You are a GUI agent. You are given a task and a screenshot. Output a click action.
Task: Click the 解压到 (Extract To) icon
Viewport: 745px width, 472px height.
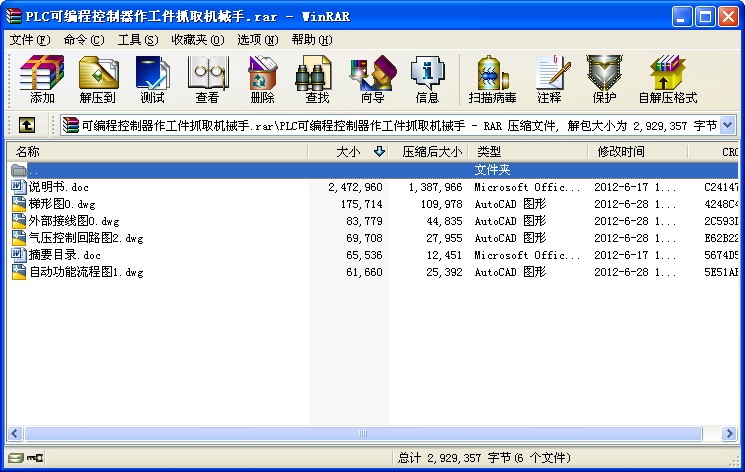(97, 80)
